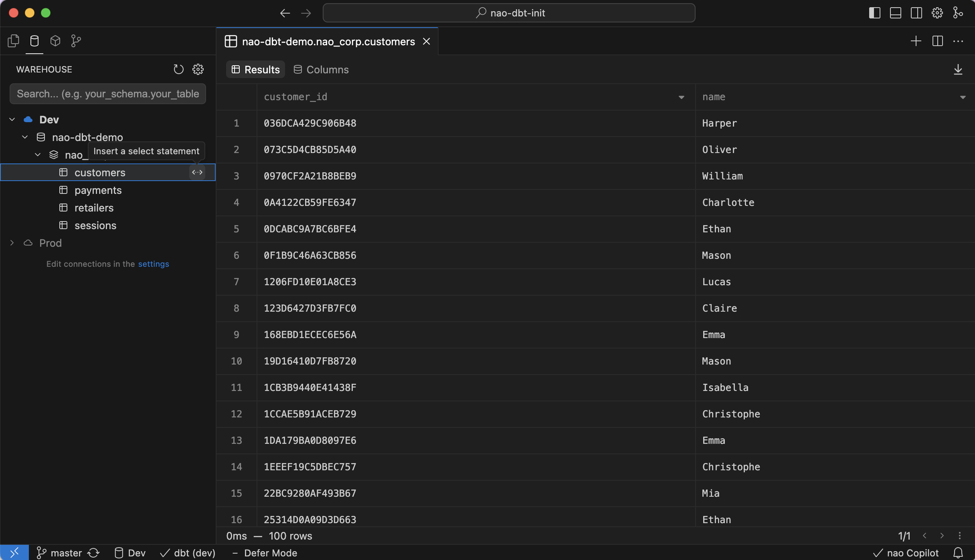Open the Warehouse settings gear
This screenshot has height=560, width=975.
click(198, 69)
